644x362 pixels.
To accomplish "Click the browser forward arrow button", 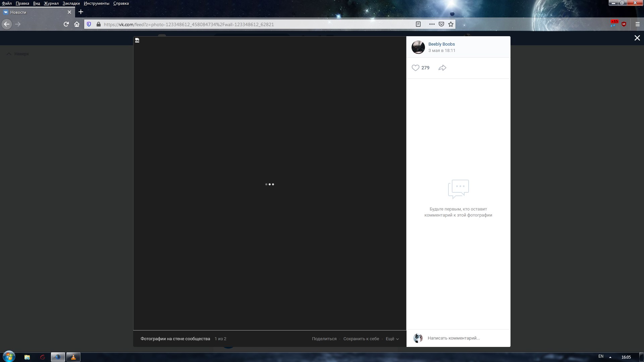I will [18, 24].
